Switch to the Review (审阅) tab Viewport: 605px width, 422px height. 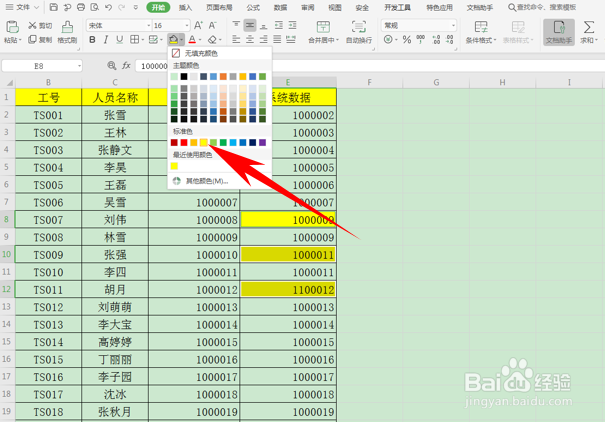click(308, 7)
